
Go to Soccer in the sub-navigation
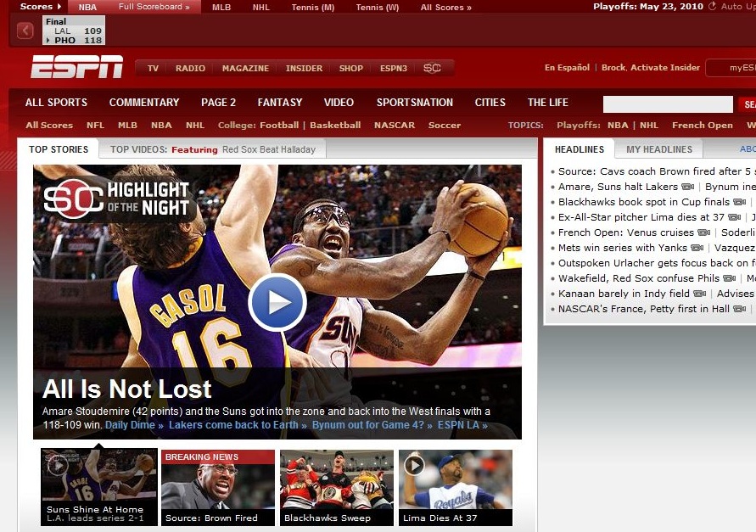click(445, 125)
